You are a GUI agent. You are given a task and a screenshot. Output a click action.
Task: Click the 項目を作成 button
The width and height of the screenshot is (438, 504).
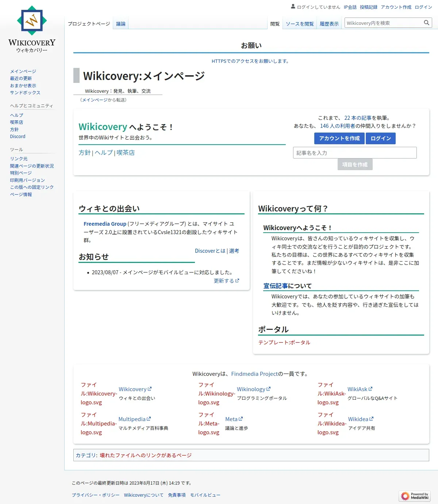point(355,165)
